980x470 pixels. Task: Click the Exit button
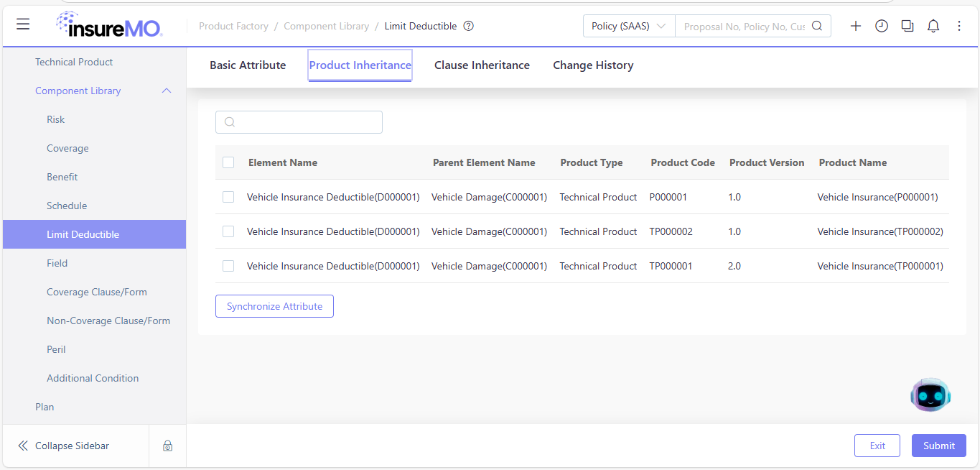[x=877, y=446]
